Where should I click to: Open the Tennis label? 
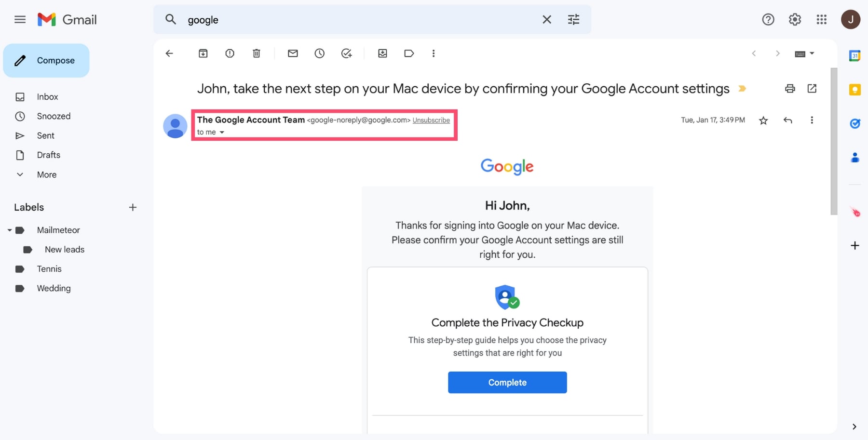tap(49, 269)
